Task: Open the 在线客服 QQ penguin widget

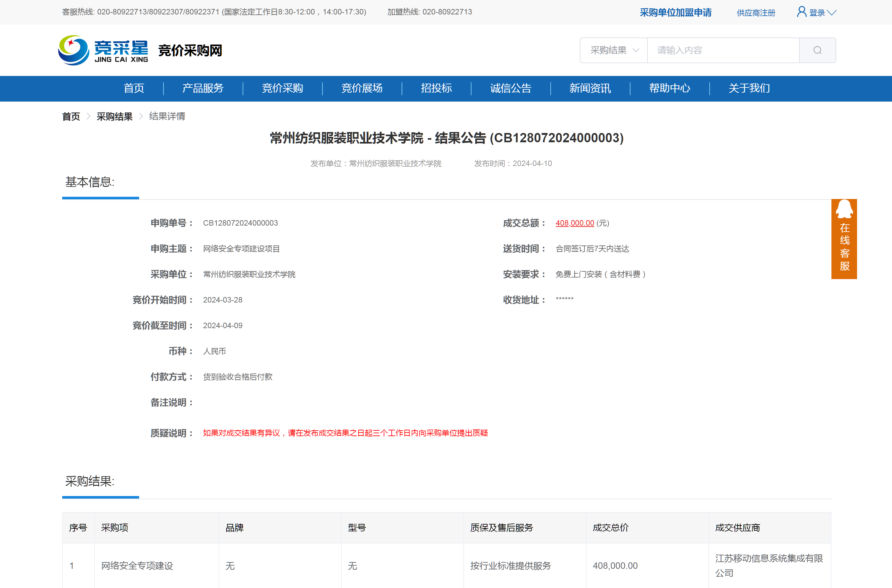Action: pos(844,238)
